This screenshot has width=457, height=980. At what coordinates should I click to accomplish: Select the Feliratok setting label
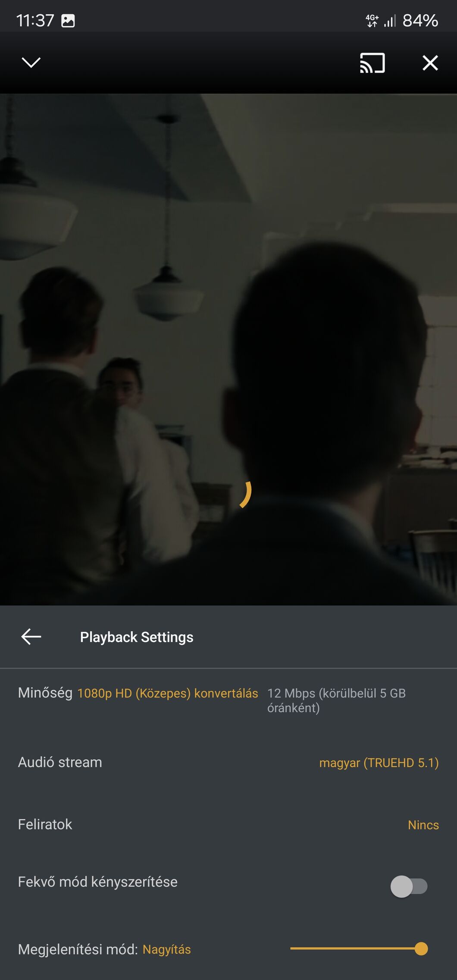pos(45,824)
